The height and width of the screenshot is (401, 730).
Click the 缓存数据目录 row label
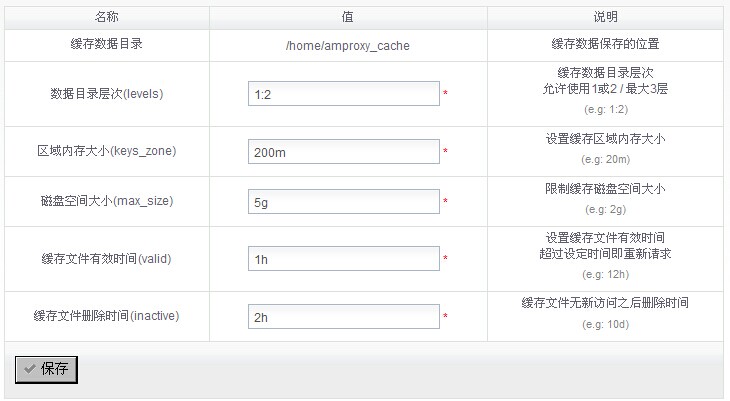tap(106, 45)
